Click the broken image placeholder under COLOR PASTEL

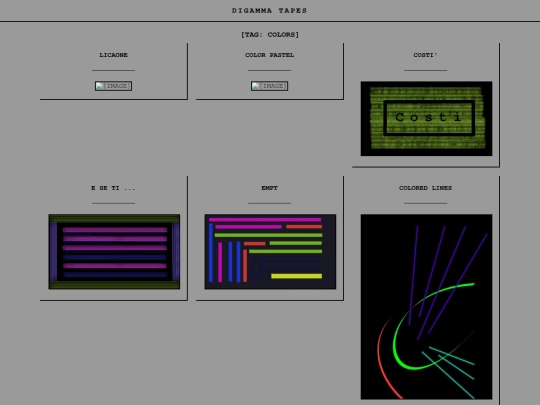pyautogui.click(x=269, y=86)
